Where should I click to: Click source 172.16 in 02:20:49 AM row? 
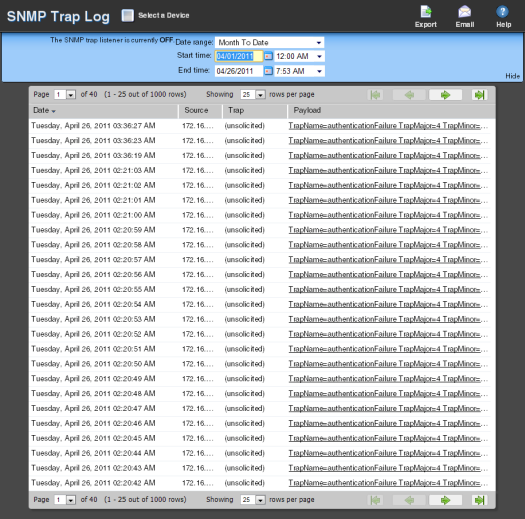(198, 379)
